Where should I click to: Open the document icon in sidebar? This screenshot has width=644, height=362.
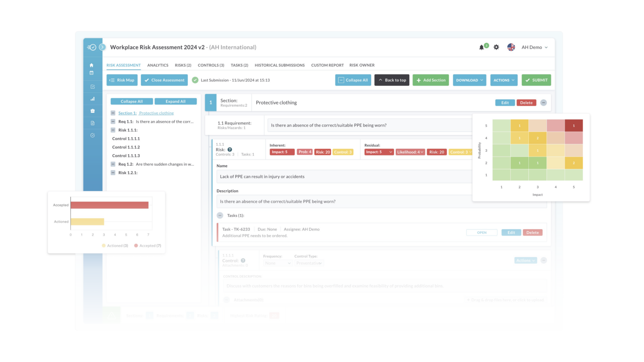pos(93,123)
